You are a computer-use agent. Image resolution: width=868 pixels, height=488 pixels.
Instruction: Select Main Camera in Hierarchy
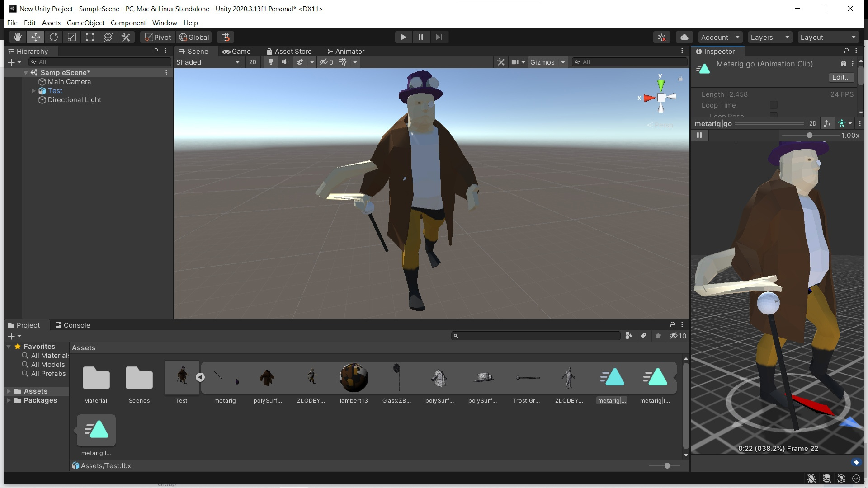click(x=69, y=82)
